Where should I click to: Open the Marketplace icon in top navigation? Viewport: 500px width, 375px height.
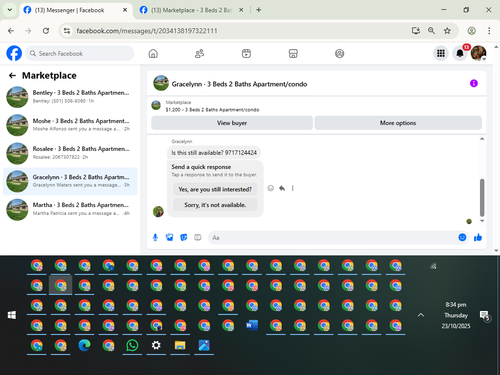click(293, 53)
